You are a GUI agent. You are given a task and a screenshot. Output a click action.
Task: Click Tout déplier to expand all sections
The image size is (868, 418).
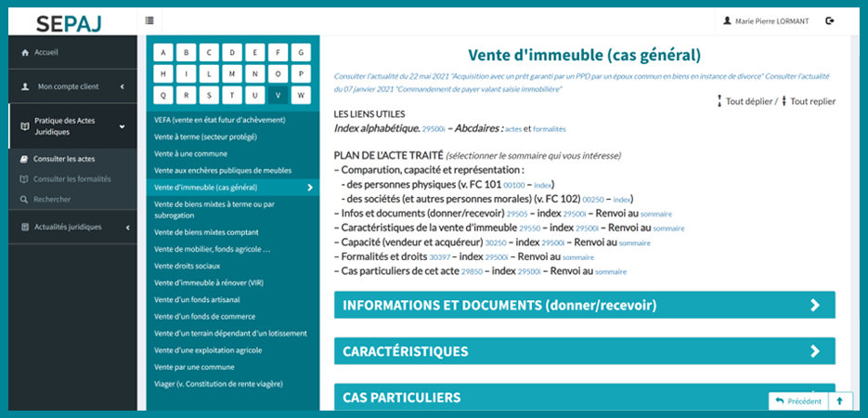[x=745, y=101]
